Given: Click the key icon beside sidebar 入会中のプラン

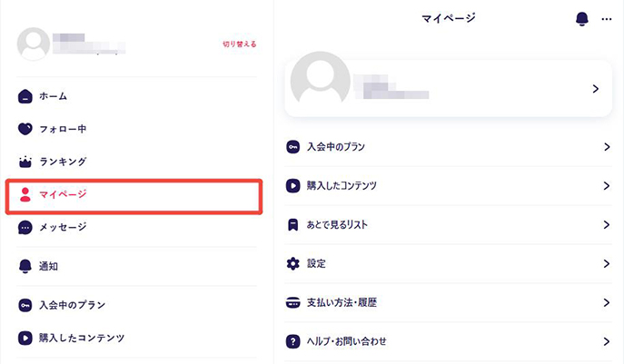Looking at the screenshot, I should coord(25,305).
